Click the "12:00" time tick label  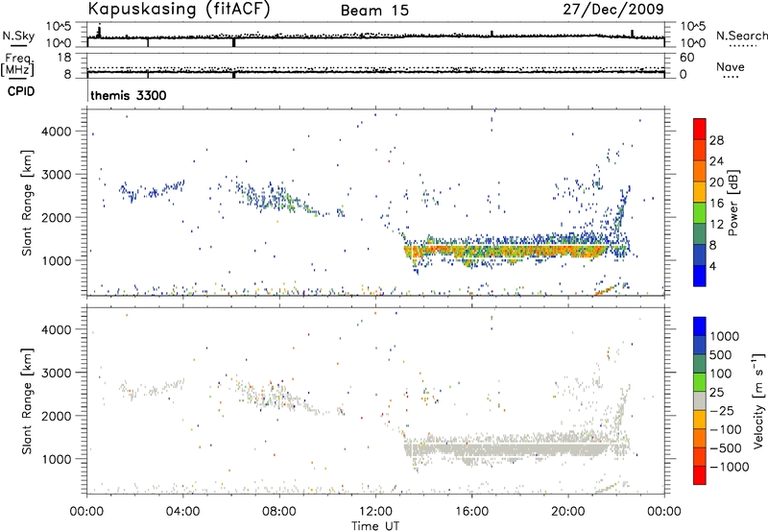pyautogui.click(x=375, y=512)
